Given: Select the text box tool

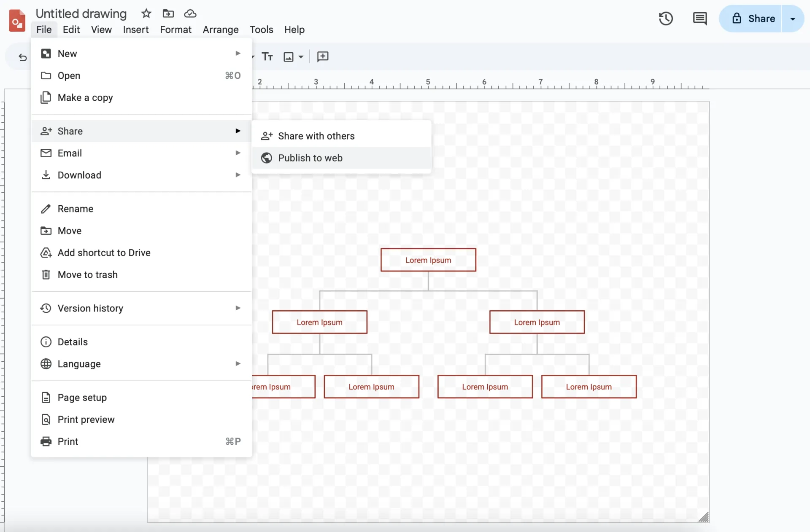Looking at the screenshot, I should pyautogui.click(x=267, y=56).
